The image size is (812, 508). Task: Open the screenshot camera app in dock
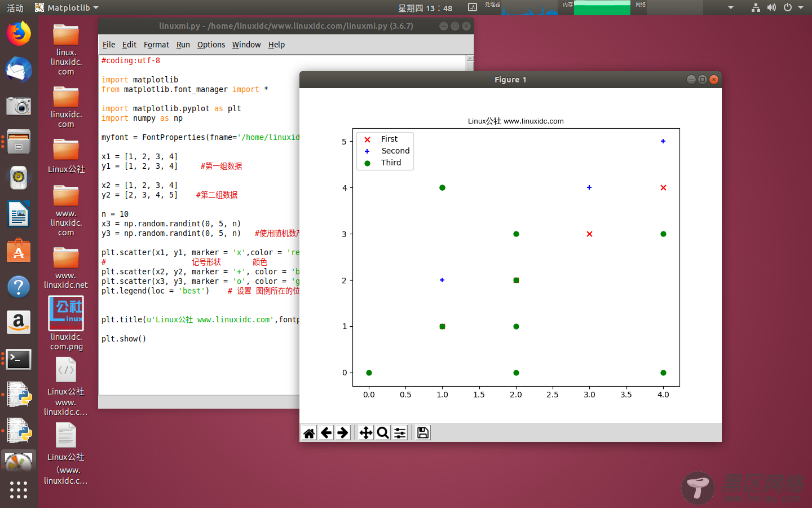(19, 106)
